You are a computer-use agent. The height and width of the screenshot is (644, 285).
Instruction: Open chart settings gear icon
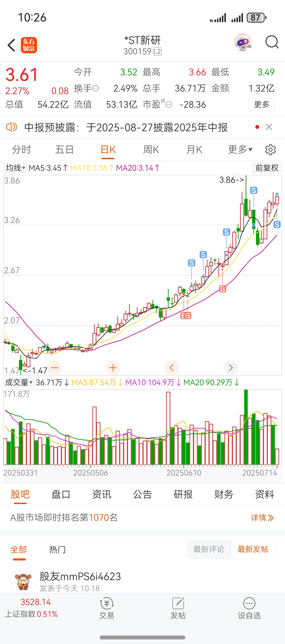(x=271, y=150)
